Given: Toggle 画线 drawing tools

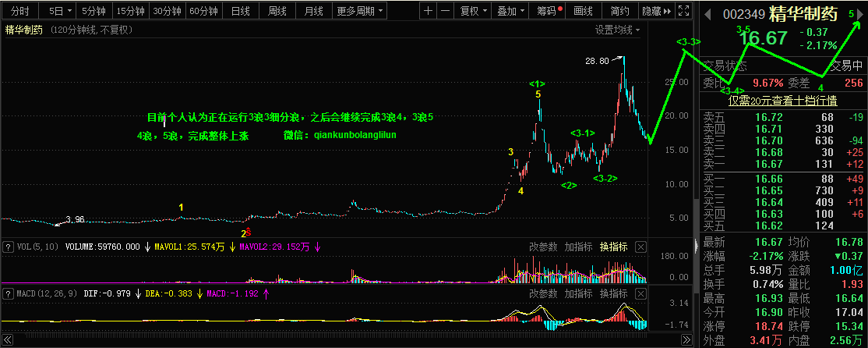Looking at the screenshot, I should [x=583, y=12].
